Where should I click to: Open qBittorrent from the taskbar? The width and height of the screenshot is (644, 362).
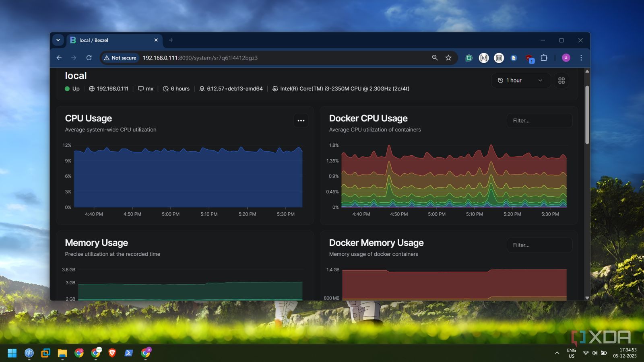pos(29,353)
